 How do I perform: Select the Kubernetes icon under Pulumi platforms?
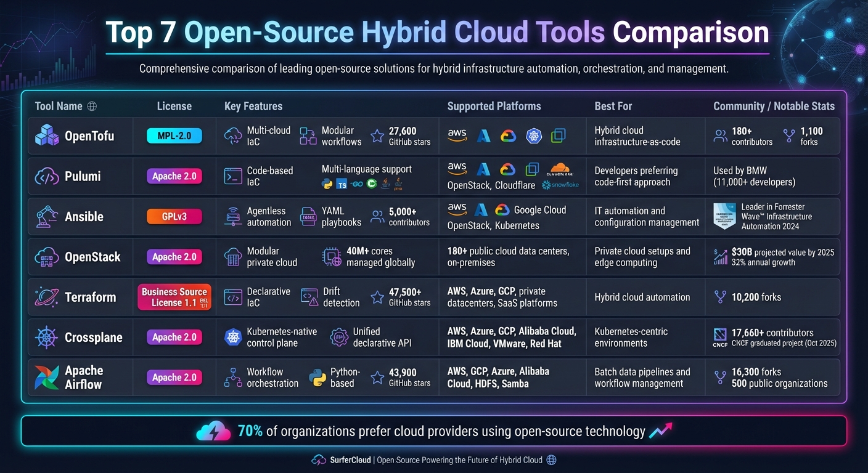pyautogui.click(x=531, y=168)
